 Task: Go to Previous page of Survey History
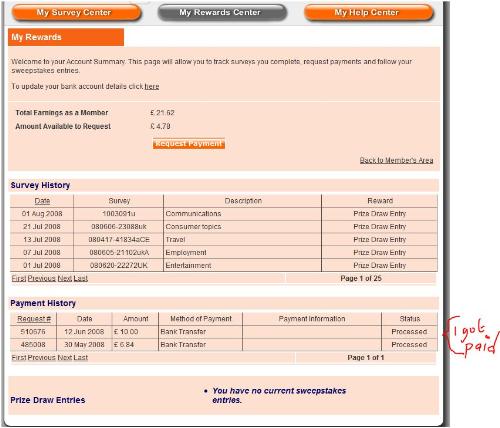(x=42, y=278)
